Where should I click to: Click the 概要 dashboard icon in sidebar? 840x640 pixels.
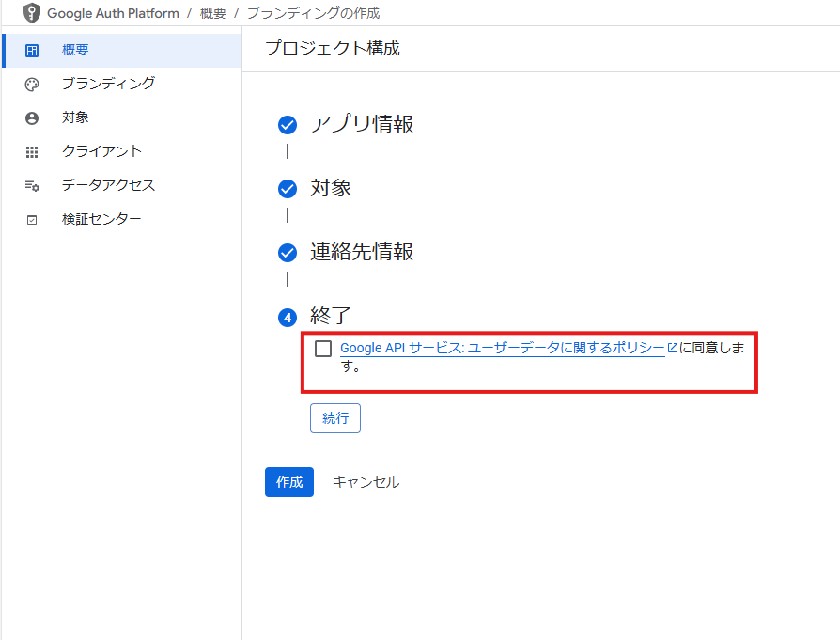(x=32, y=51)
